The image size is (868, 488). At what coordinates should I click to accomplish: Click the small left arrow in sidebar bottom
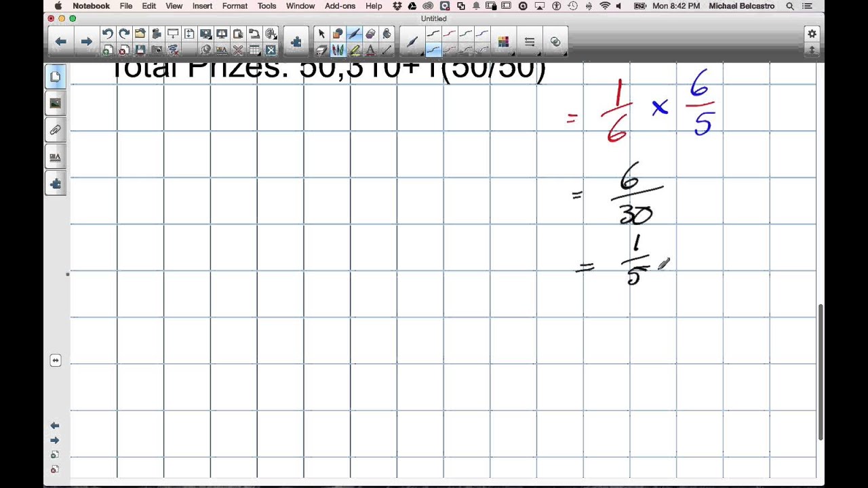(x=55, y=426)
